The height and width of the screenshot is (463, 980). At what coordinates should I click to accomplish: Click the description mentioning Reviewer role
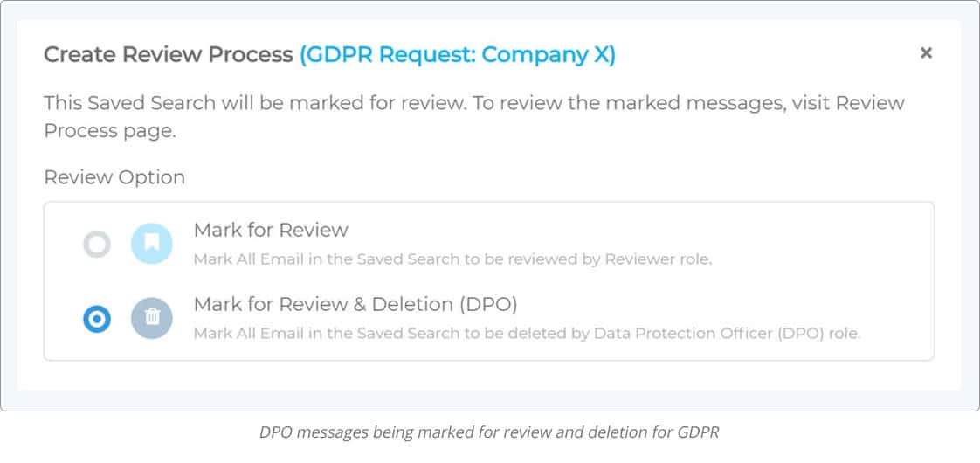pos(452,259)
